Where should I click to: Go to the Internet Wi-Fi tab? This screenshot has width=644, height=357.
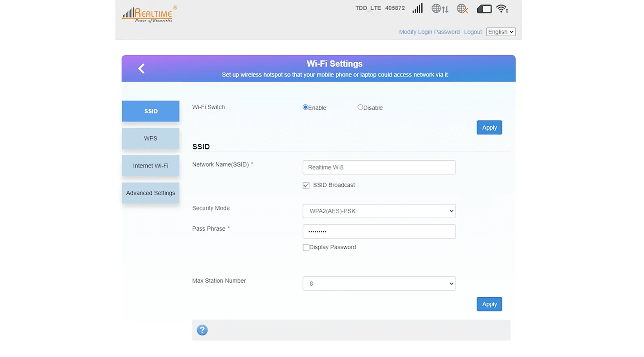point(151,166)
